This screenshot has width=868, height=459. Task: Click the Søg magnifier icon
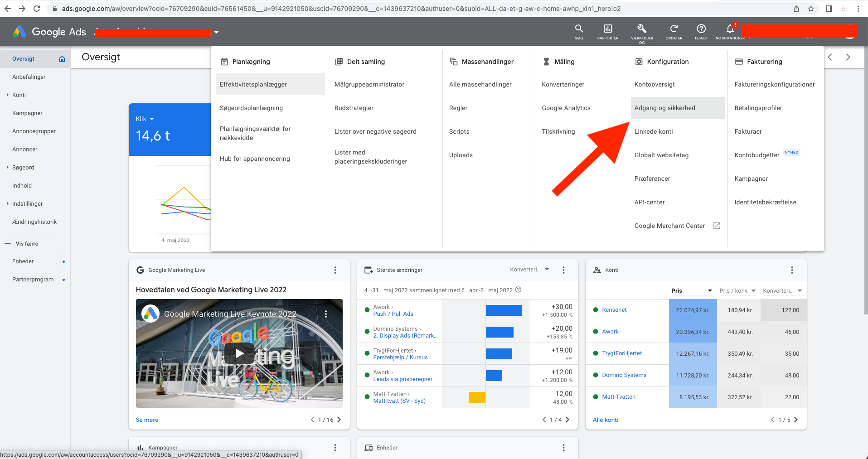pos(579,29)
